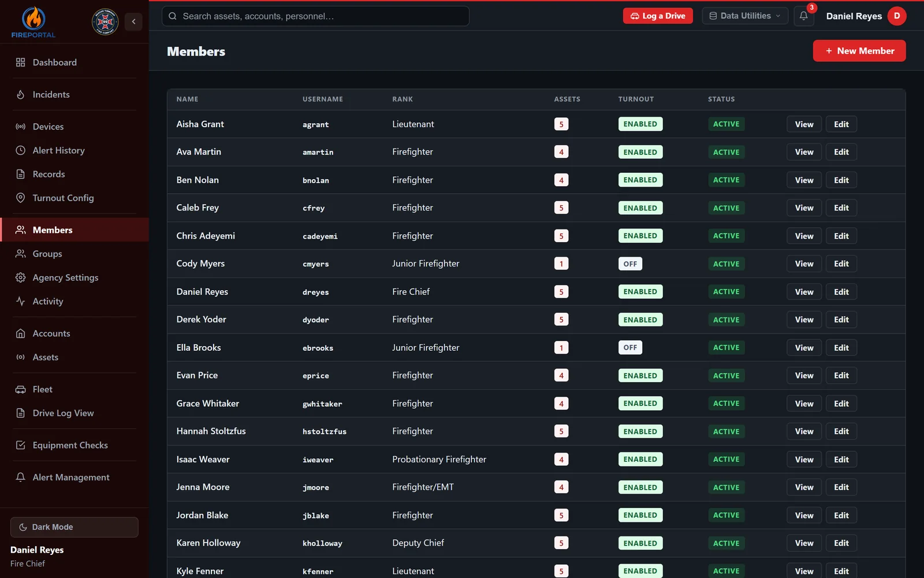Edit Jenna Moore's member record

[841, 487]
